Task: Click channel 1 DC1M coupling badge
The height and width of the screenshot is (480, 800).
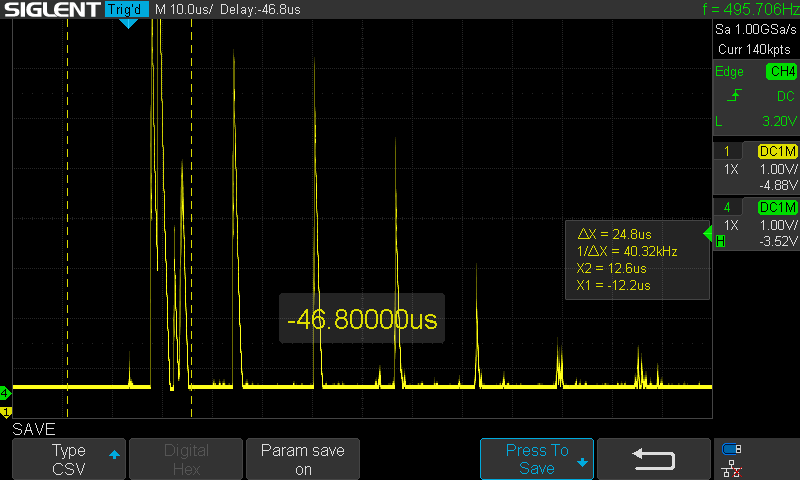Action: (x=778, y=151)
